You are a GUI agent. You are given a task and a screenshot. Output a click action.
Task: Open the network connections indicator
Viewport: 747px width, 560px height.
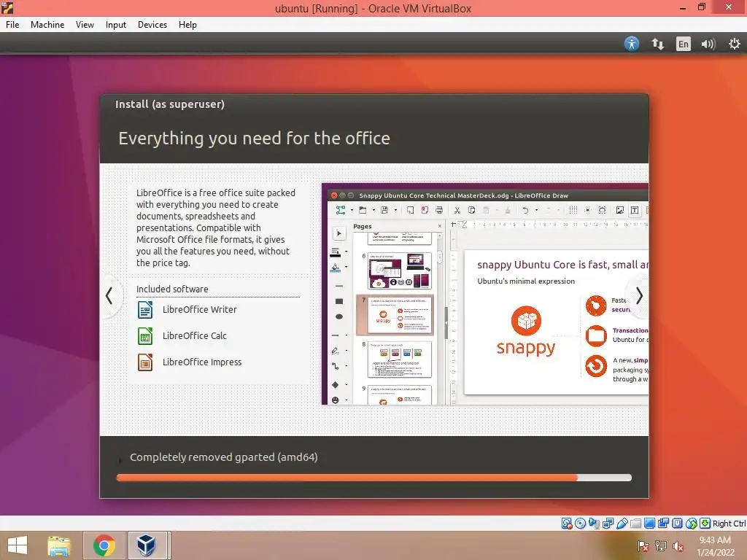tap(657, 44)
